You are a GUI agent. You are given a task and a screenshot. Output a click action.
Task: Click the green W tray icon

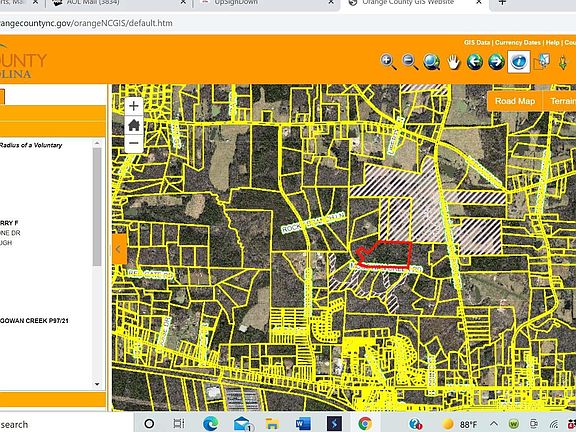514,424
